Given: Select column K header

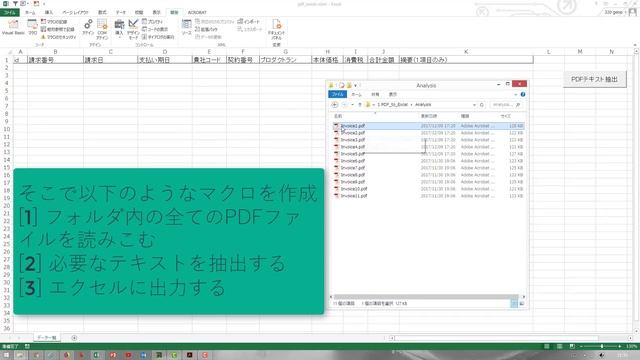Looking at the screenshot, I should pos(466,52).
